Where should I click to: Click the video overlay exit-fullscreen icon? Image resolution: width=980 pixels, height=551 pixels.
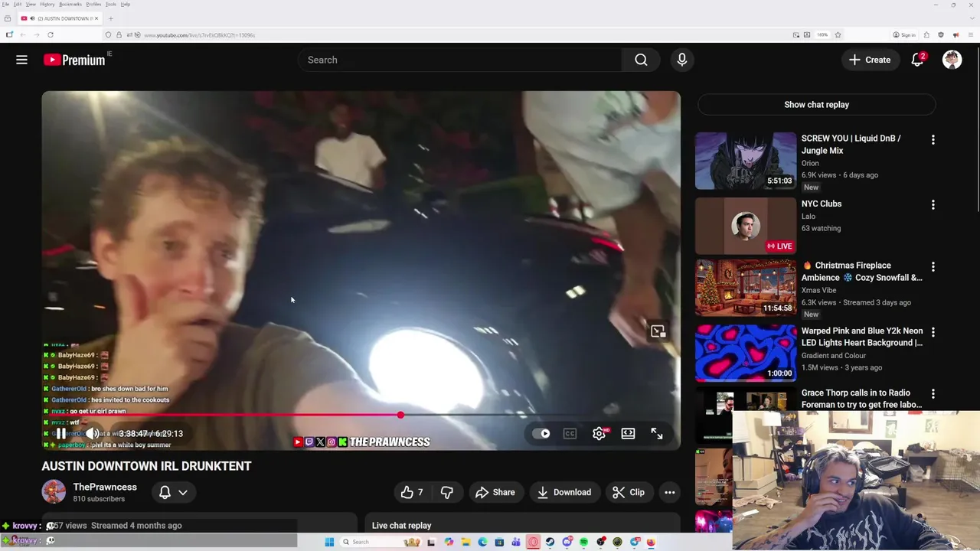click(658, 331)
